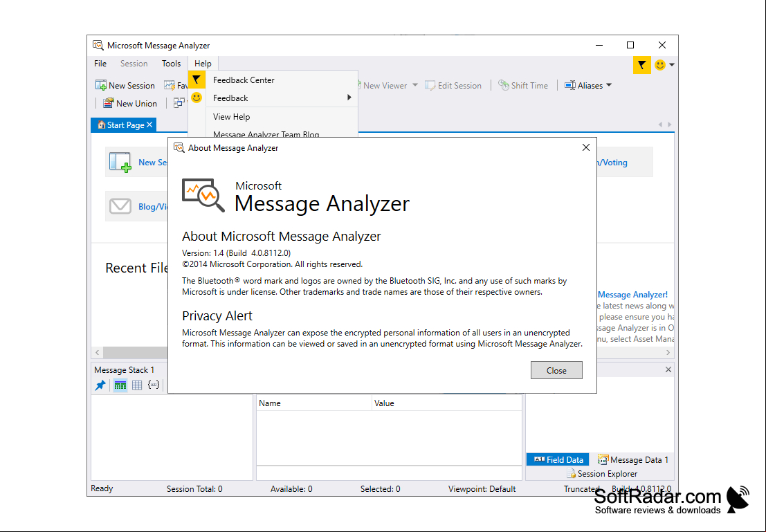
Task: Click the curly braces icon in Message Stack
Action: pyautogui.click(x=154, y=385)
